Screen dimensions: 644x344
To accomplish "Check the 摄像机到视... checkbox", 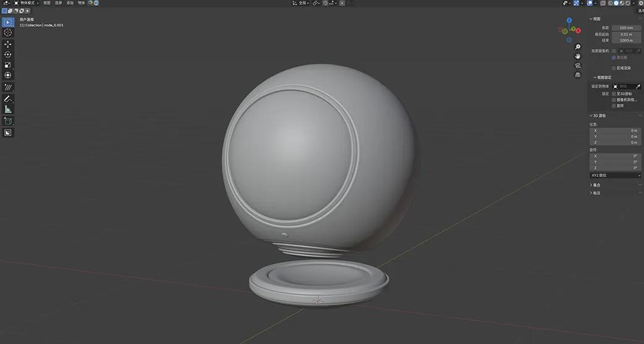I will pos(614,100).
